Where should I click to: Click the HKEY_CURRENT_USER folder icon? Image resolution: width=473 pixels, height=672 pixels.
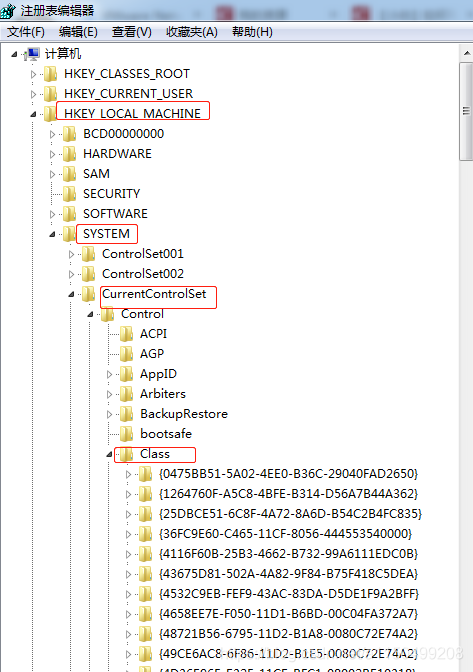click(x=51, y=94)
